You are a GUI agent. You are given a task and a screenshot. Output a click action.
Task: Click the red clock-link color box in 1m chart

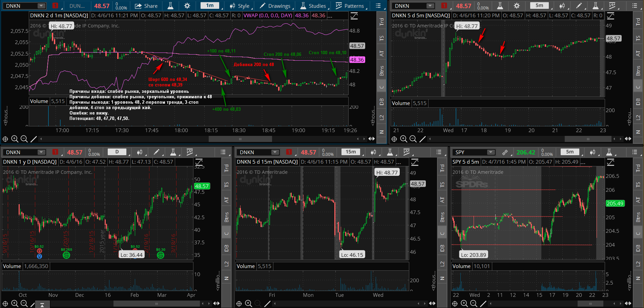pyautogui.click(x=55, y=6)
